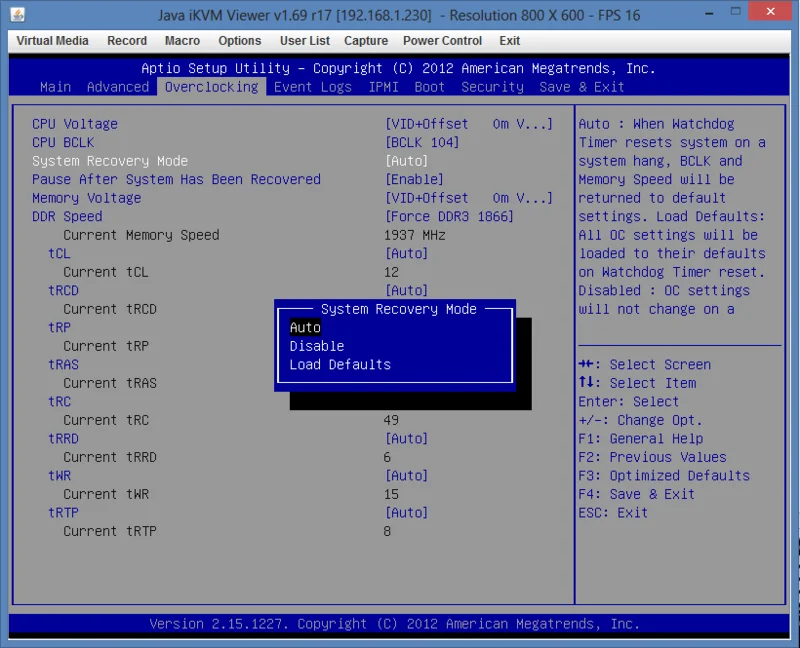Image resolution: width=800 pixels, height=648 pixels.
Task: Select the tRRD timing setting
Action: pyautogui.click(x=63, y=439)
